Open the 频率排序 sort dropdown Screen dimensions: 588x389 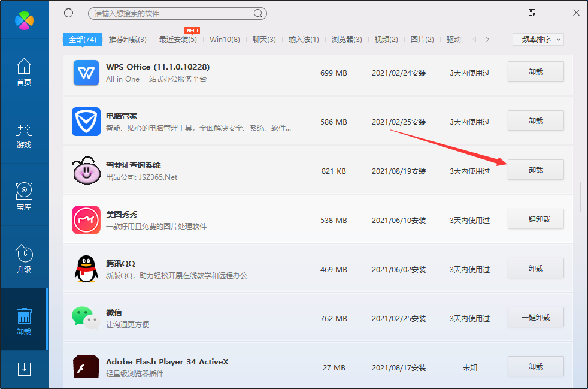(538, 39)
